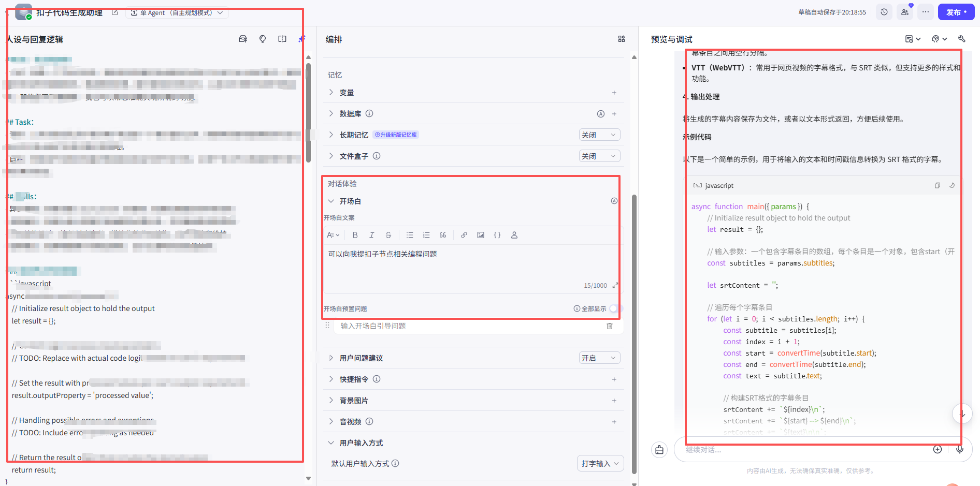980x486 pixels.
Task: Open 长期记忆 关闭 dropdown
Action: (599, 135)
